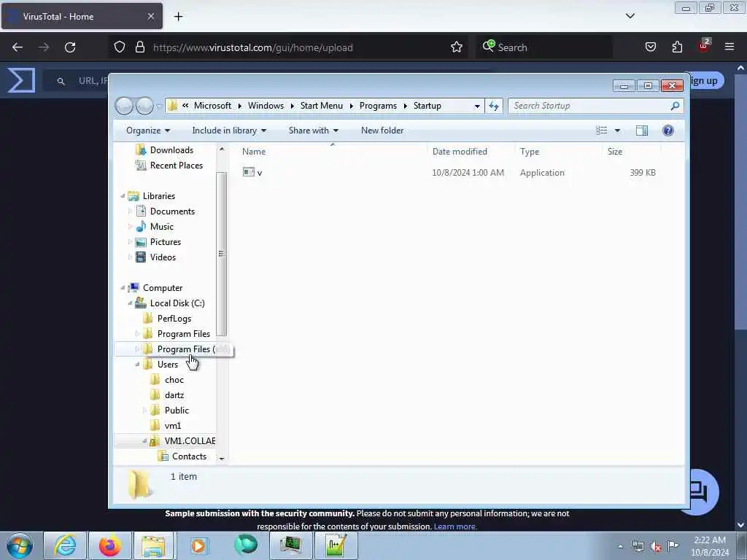Open the Organize menu
The width and height of the screenshot is (747, 560).
point(147,131)
